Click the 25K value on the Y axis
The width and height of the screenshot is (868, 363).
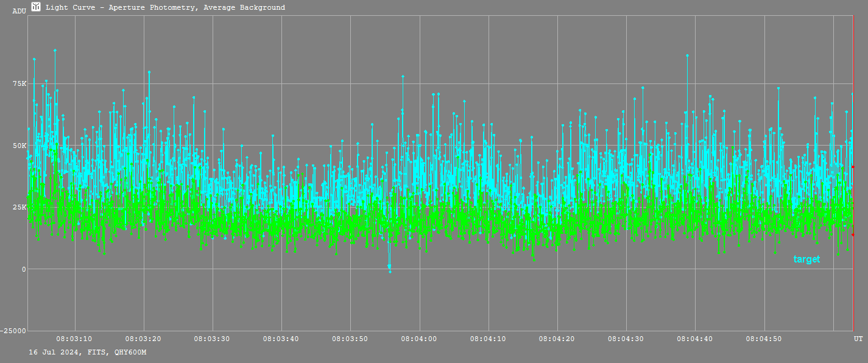pos(19,207)
